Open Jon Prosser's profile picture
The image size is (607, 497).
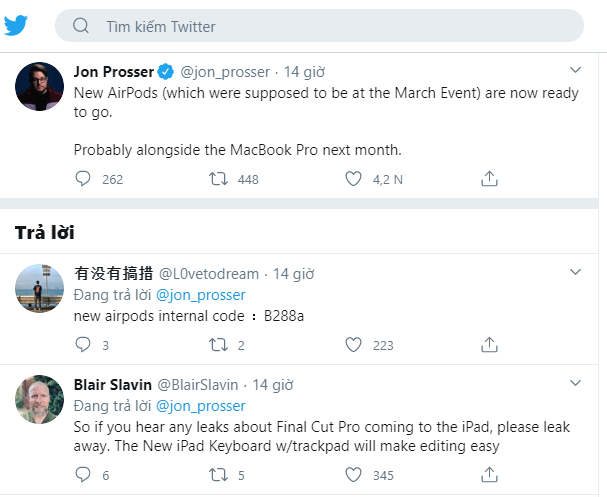(39, 87)
